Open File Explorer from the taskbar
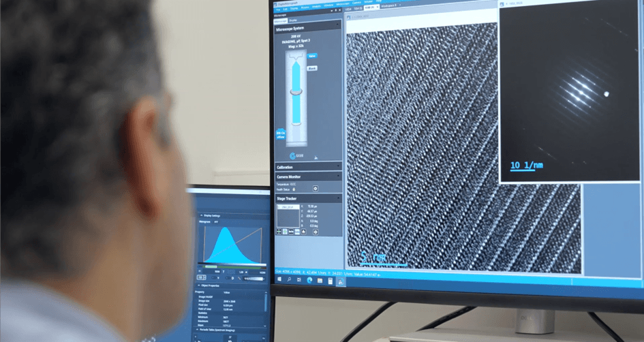 (x=320, y=281)
